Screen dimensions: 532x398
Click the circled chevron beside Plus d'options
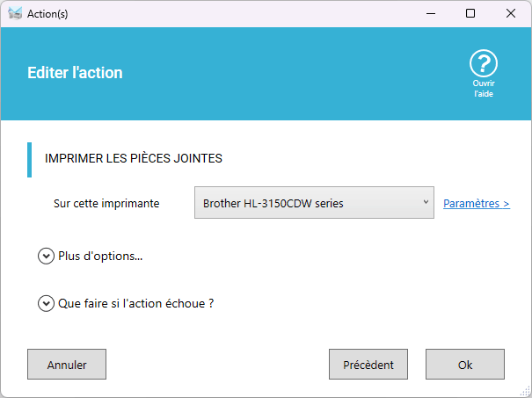pos(46,256)
